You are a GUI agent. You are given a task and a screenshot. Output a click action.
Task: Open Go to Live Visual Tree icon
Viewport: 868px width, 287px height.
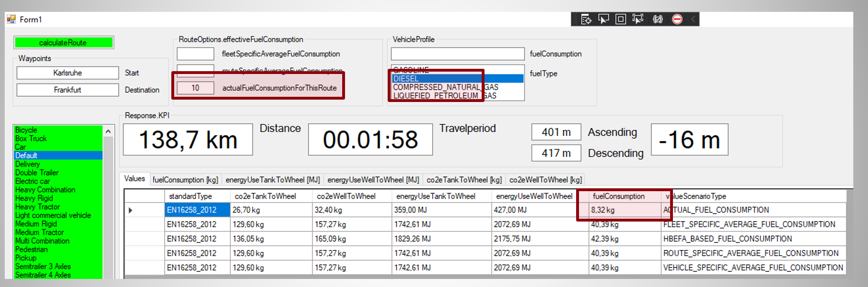coord(586,19)
